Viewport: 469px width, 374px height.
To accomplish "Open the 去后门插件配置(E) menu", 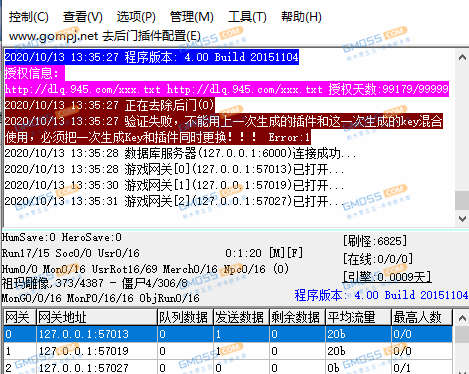I will [105, 36].
